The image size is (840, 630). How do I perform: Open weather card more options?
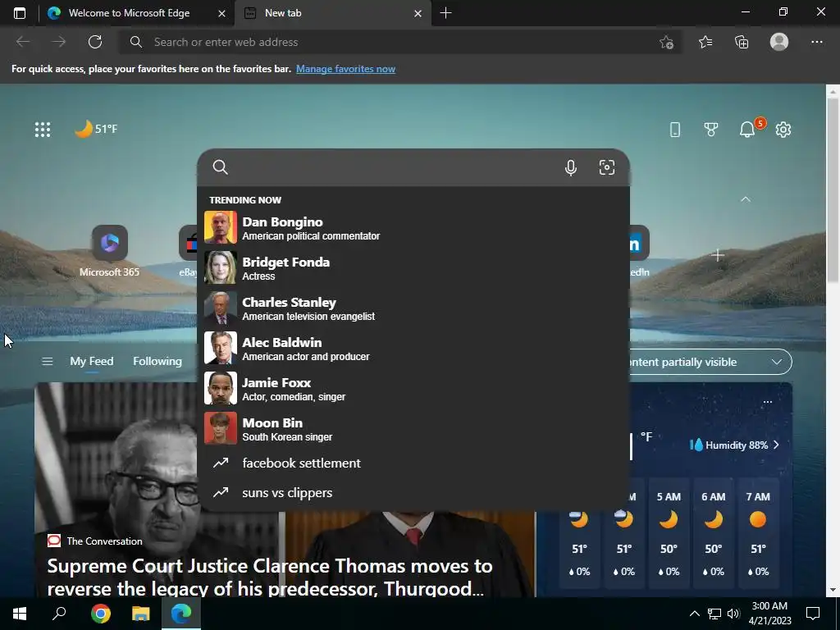(x=767, y=402)
